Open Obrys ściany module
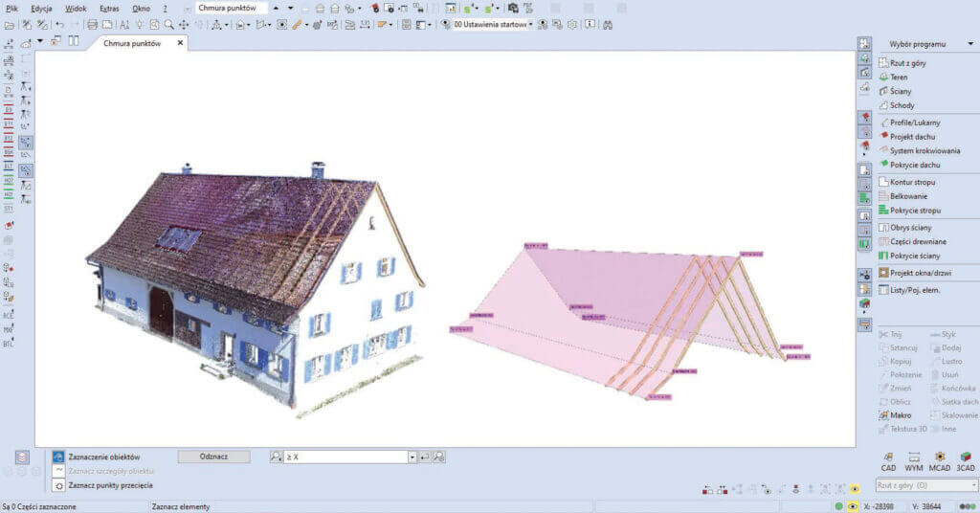 point(905,228)
